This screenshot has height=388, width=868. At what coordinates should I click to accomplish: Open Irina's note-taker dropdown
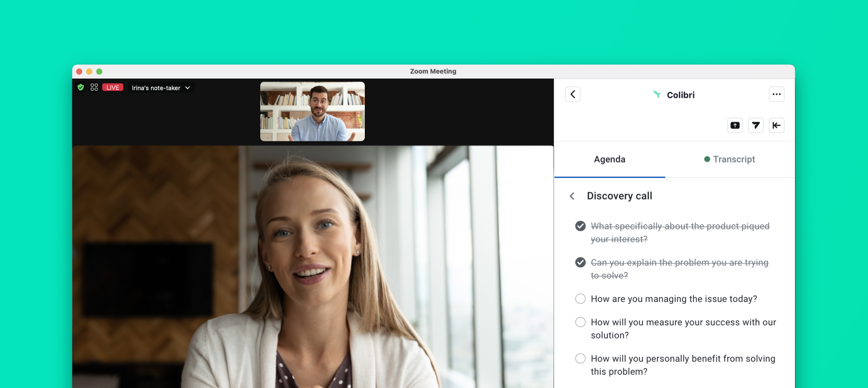coord(161,88)
